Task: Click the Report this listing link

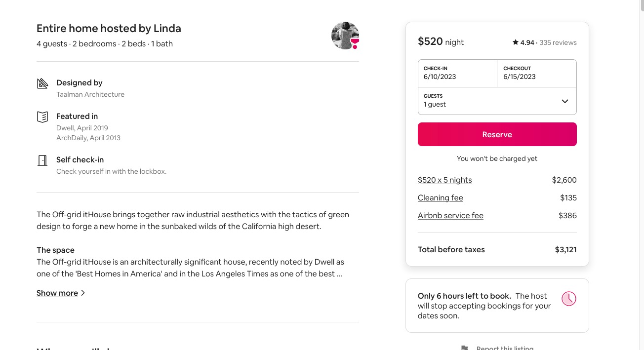Action: point(505,348)
